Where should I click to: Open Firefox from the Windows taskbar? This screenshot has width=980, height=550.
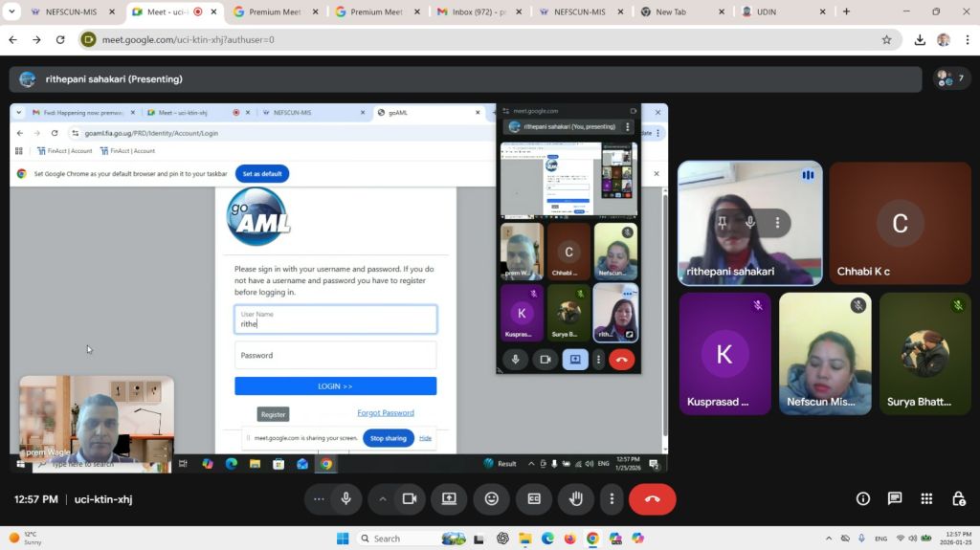coord(570,539)
